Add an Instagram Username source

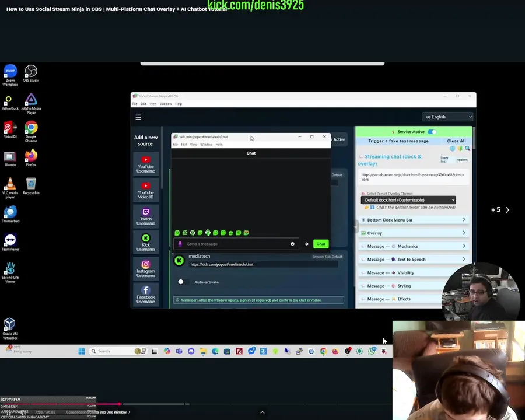tap(146, 268)
